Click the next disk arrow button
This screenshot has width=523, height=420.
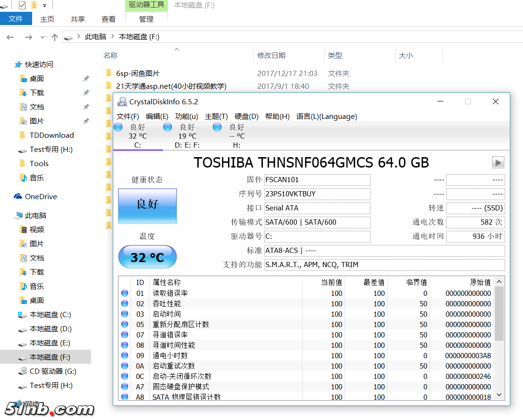point(498,163)
